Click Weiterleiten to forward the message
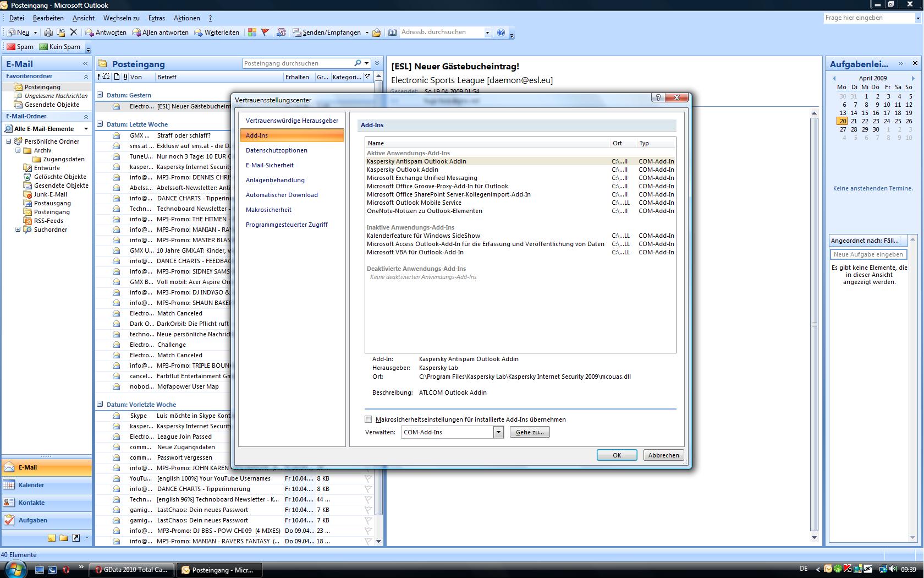 point(216,32)
